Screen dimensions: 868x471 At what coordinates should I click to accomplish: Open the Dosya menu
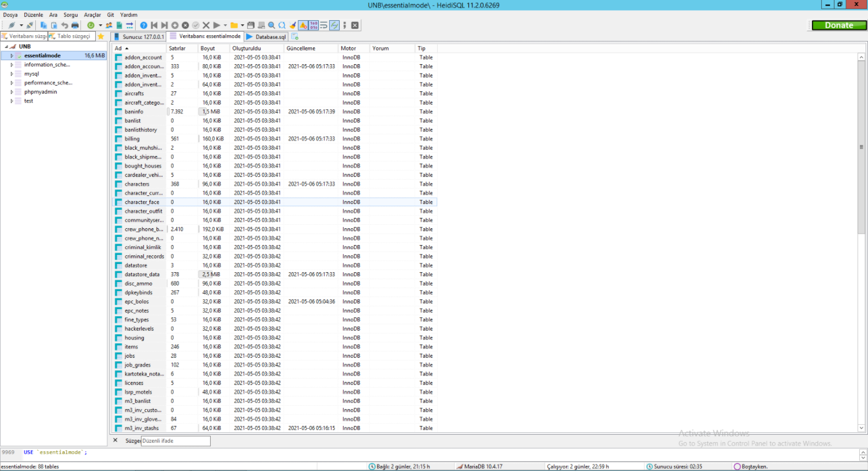[x=10, y=15]
